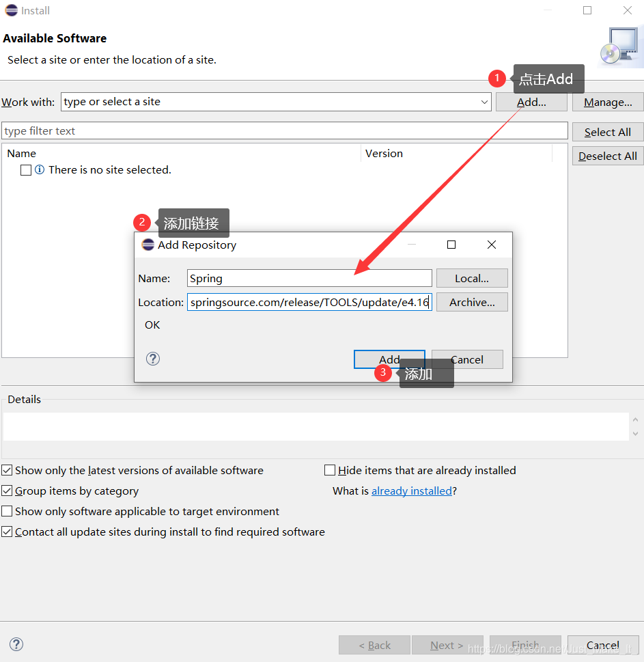Click the Details text area

tap(316, 427)
